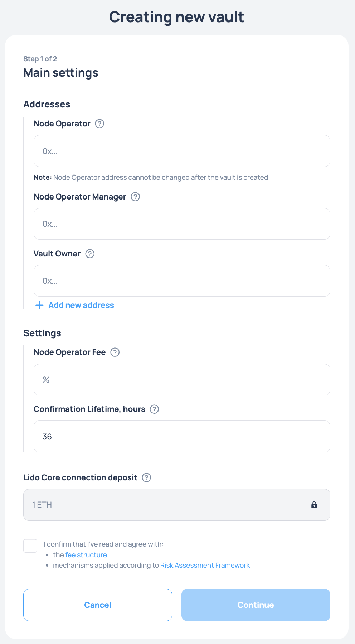Open the Node Operator Manager help icon
Viewport: 355px width, 644px height.
pyautogui.click(x=135, y=197)
